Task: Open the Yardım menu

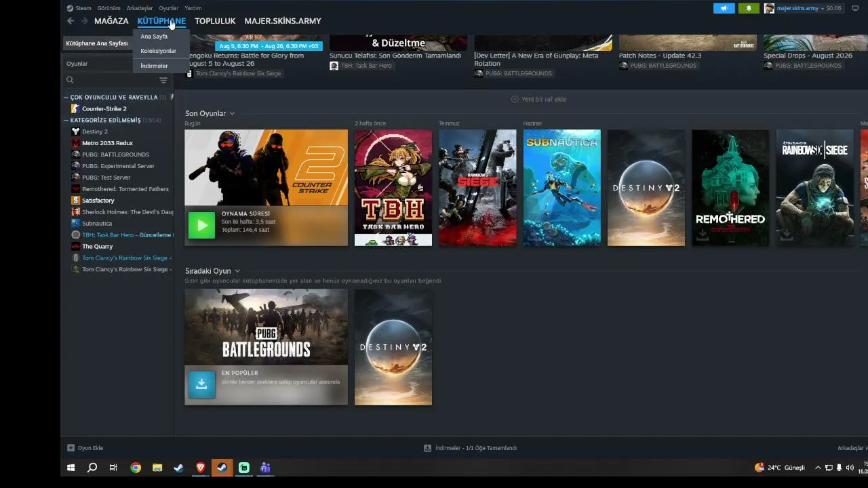Action: 193,8
